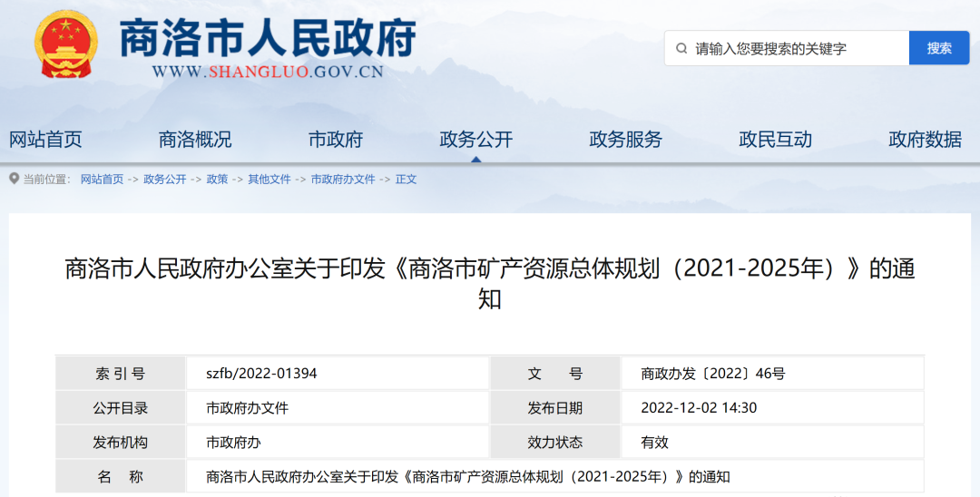Click the search magnifier icon
Viewport: 980px width, 497px height.
pos(679,48)
